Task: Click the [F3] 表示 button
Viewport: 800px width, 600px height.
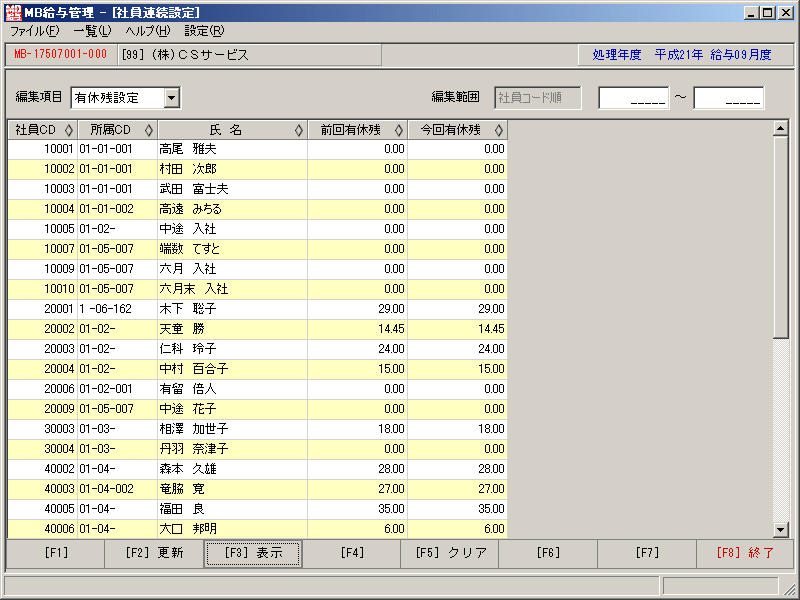Action: (253, 554)
